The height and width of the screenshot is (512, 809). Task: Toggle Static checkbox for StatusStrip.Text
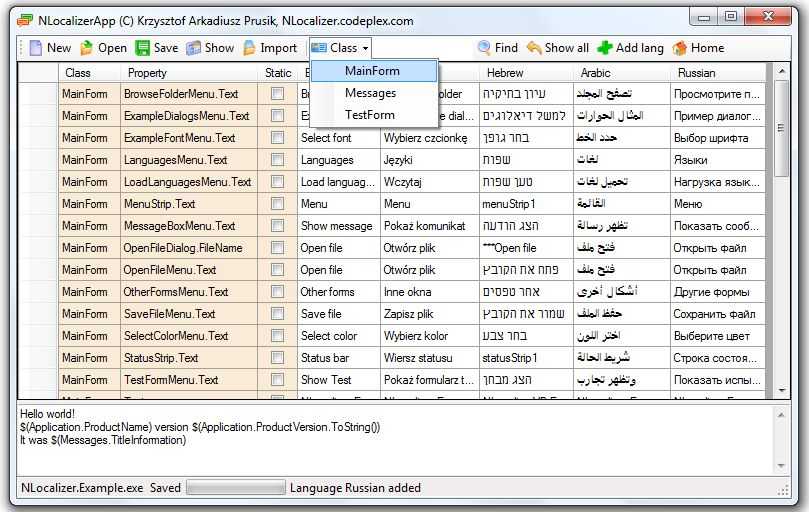278,358
